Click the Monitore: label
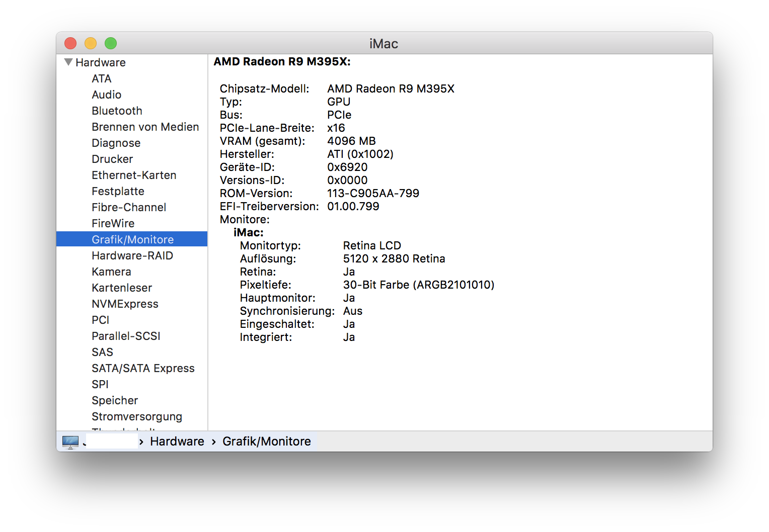The image size is (769, 532). pyautogui.click(x=245, y=219)
